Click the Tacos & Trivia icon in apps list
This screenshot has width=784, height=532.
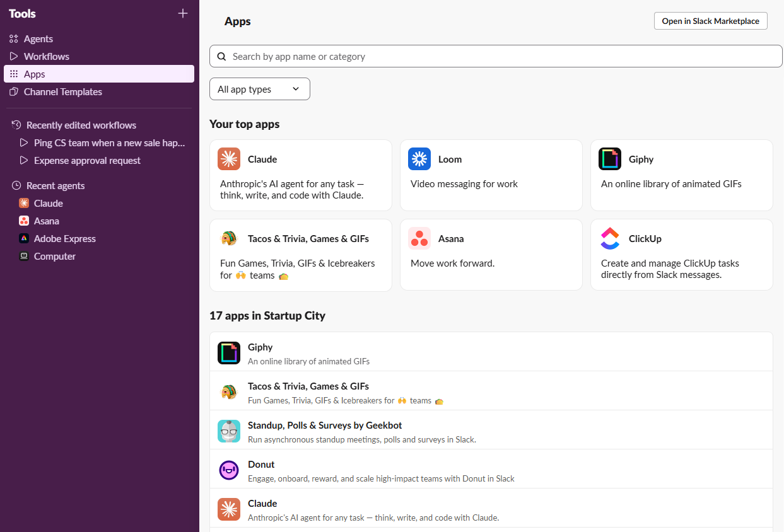[x=229, y=392]
